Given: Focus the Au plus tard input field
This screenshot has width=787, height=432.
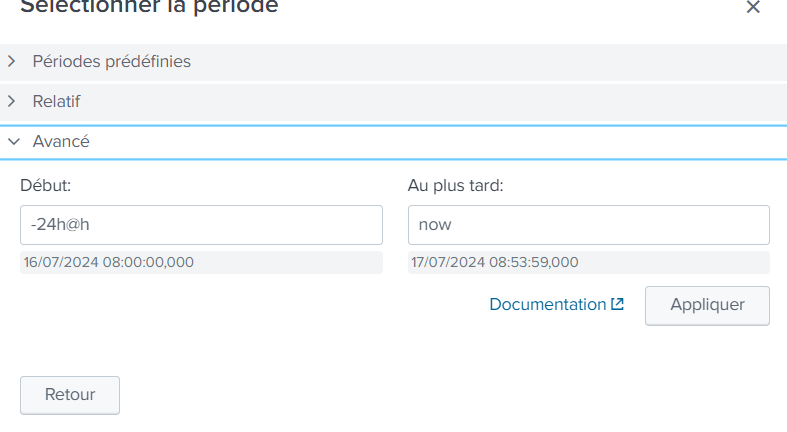Looking at the screenshot, I should [589, 225].
